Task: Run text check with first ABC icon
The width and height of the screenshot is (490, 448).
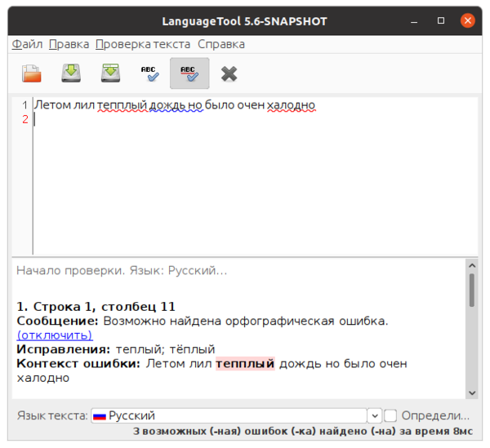Action: pos(150,73)
